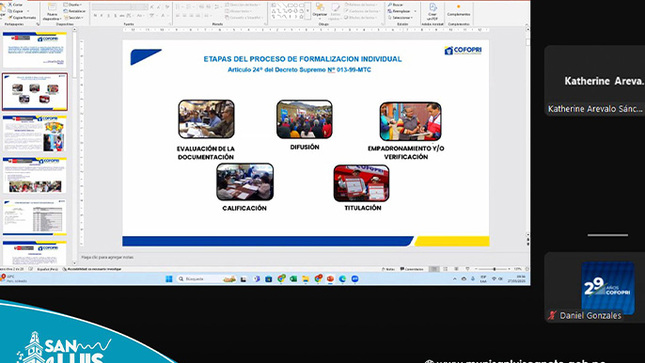Adjust the zoom slider in status bar
This screenshot has height=363, width=645.
[x=494, y=269]
